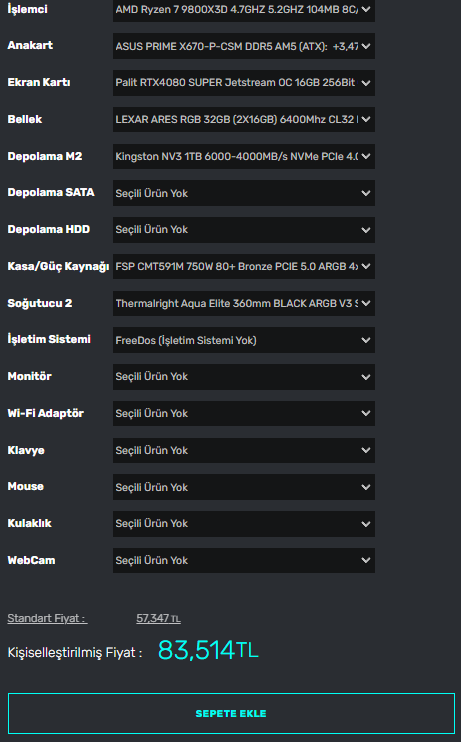
Task: Open the Depolama M2 Kingston dropdown
Action: click(244, 156)
